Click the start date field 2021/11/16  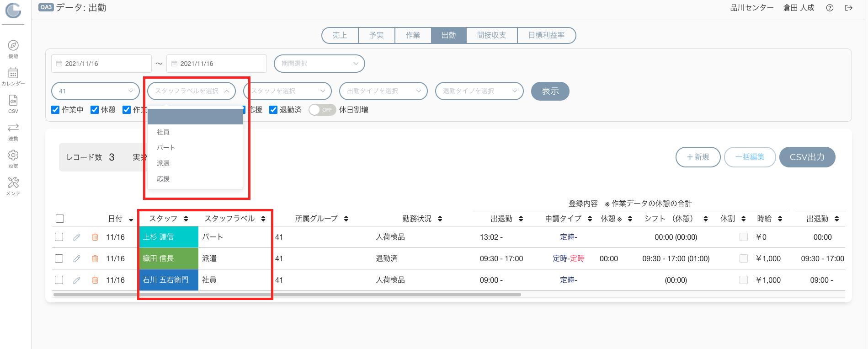tap(101, 64)
